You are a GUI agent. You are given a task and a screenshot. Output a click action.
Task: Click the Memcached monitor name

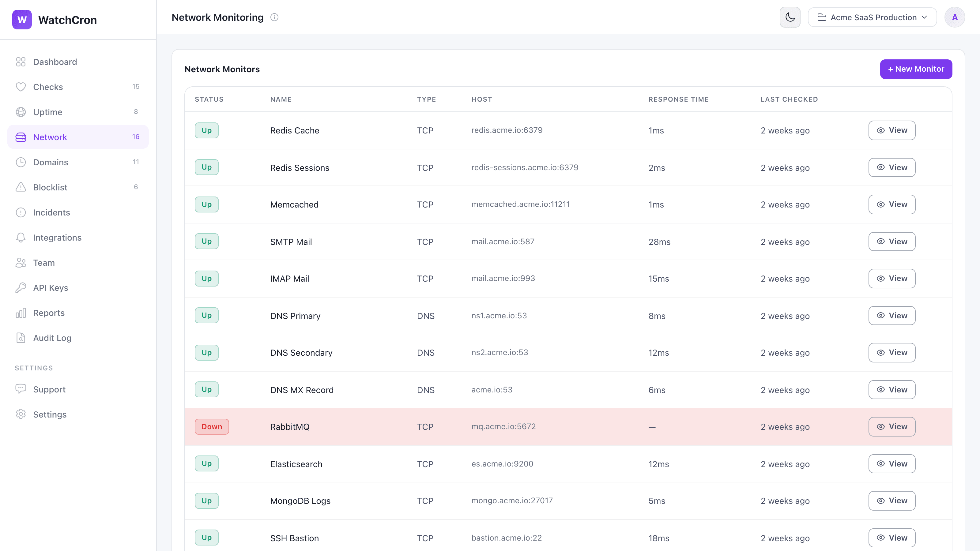[294, 204]
